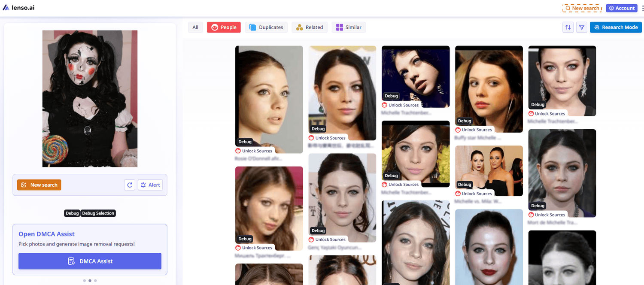The width and height of the screenshot is (644, 285).
Task: Unlock Sources for the 'Genç Yaştaki Oyuncun' result
Action: point(327,240)
